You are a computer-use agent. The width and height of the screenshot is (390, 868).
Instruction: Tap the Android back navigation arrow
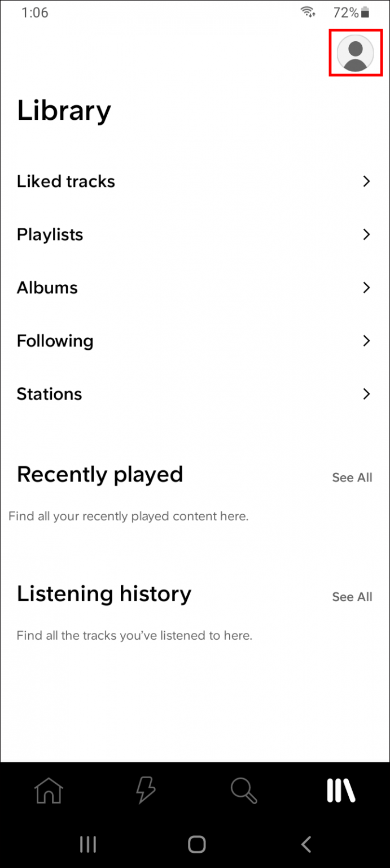pyautogui.click(x=305, y=844)
